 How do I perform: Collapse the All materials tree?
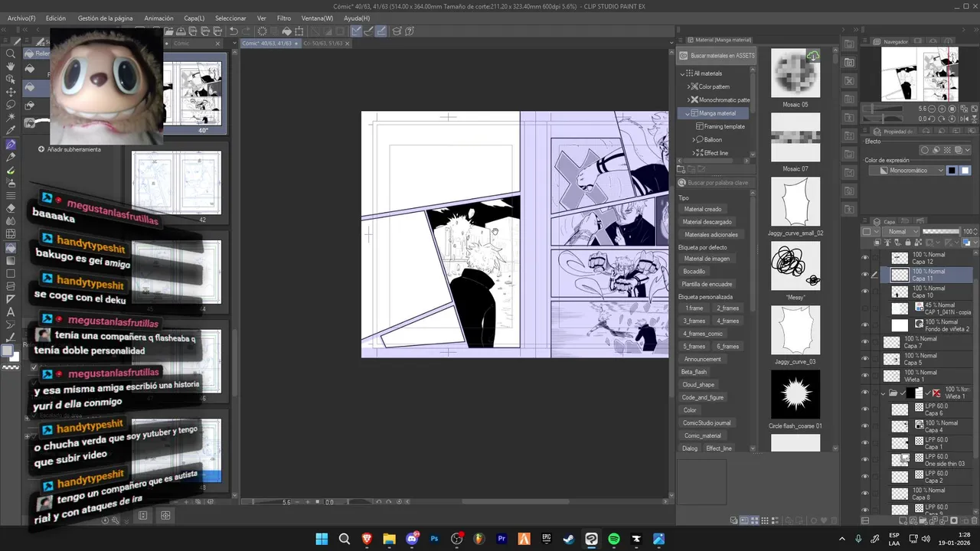682,73
